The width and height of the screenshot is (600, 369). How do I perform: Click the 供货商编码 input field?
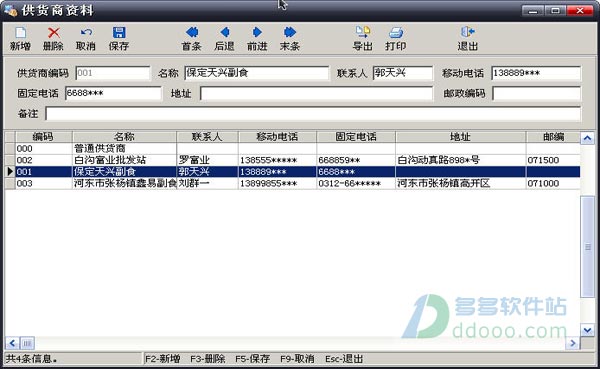[112, 73]
